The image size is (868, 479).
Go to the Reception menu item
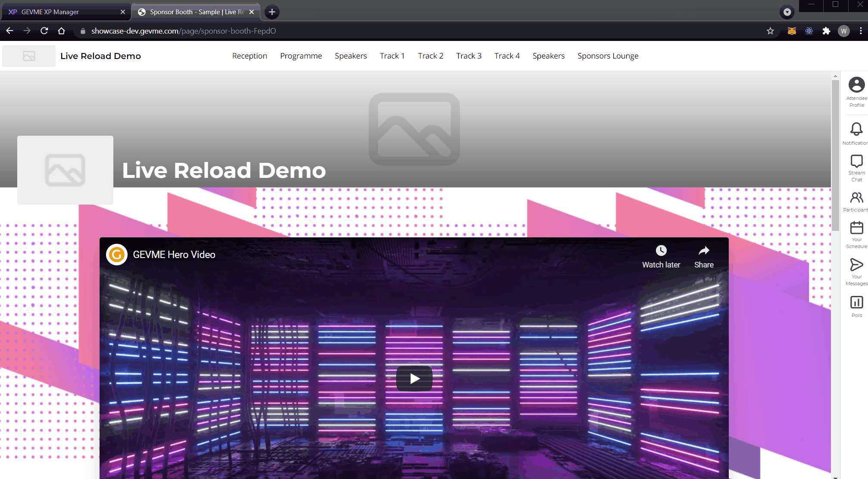tap(250, 56)
